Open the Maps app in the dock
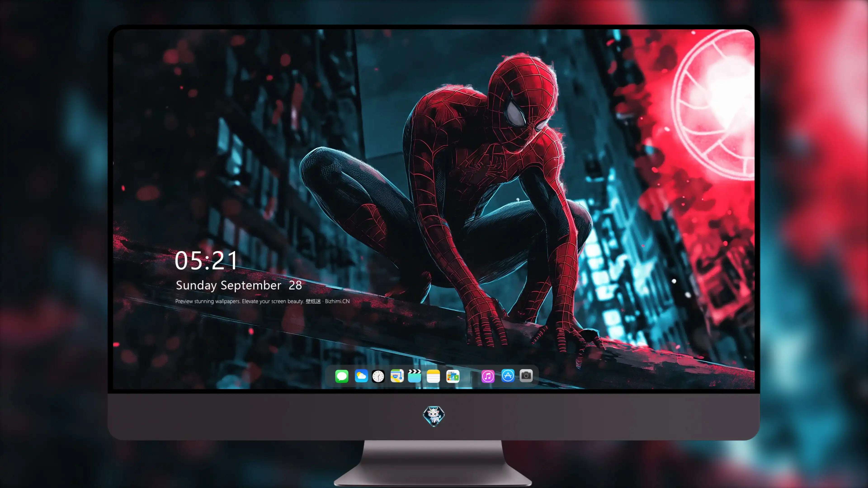 click(397, 376)
